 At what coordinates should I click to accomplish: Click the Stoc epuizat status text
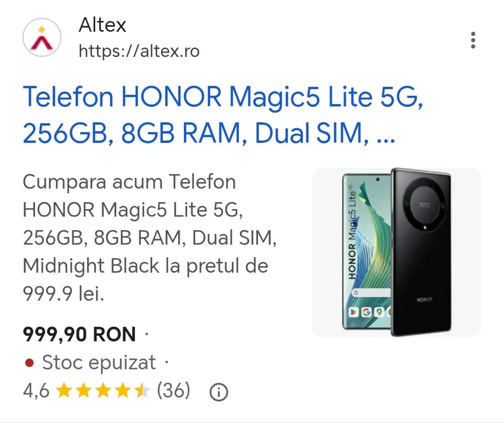[99, 362]
